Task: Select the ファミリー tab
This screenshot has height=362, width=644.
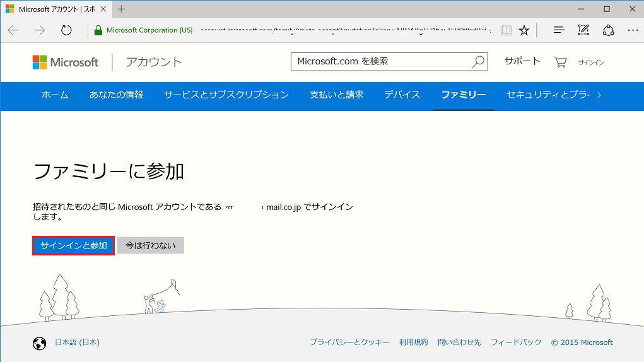Action: coord(463,95)
